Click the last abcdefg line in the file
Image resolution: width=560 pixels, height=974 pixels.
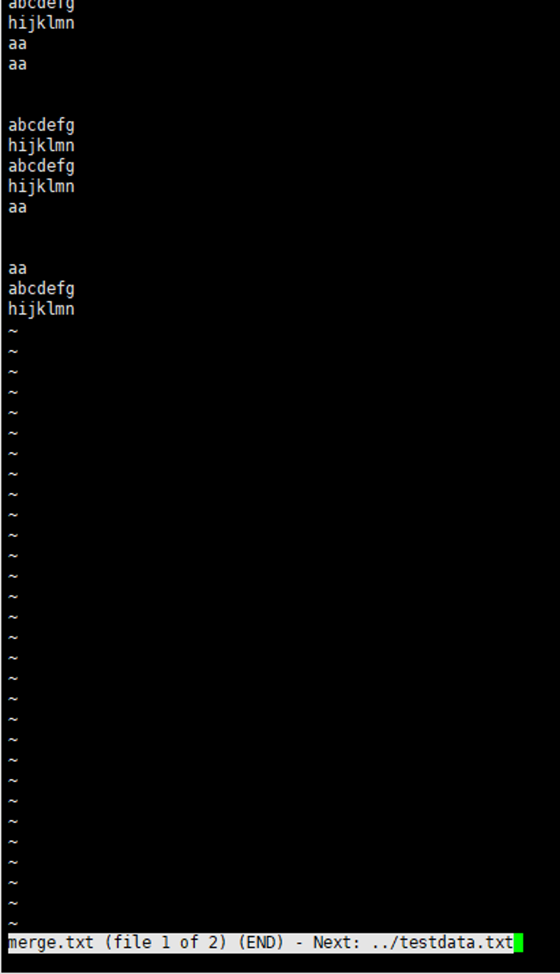click(x=41, y=289)
